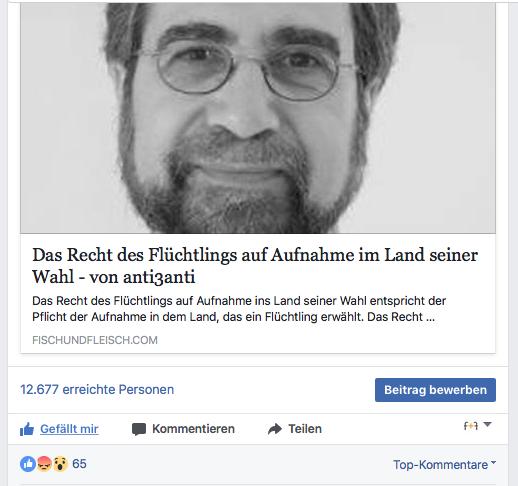Click the angry face reaction icon
This screenshot has height=486, width=518.
click(x=44, y=464)
